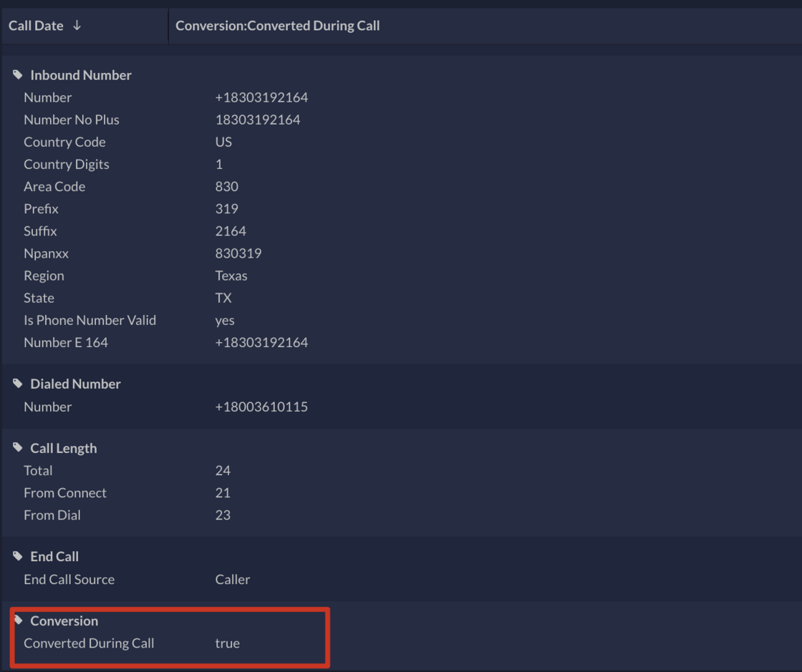Click the dialed number +18003610115
This screenshot has height=672, width=802.
[261, 406]
